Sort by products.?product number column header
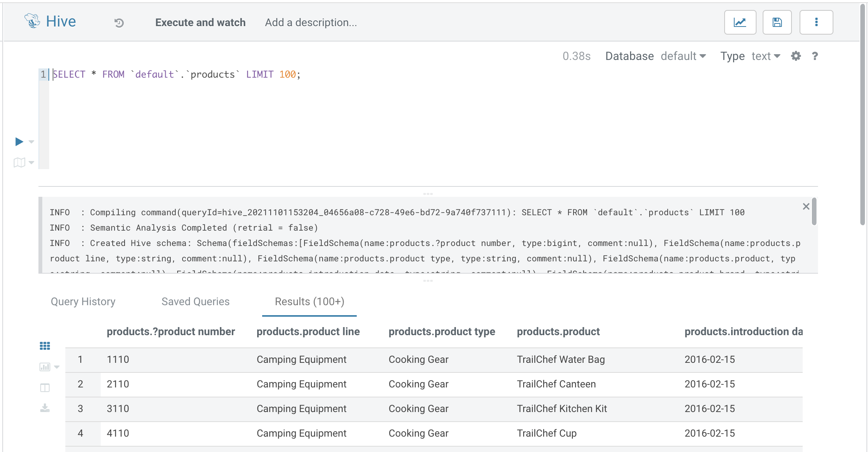Image resolution: width=868 pixels, height=452 pixels. [x=171, y=332]
